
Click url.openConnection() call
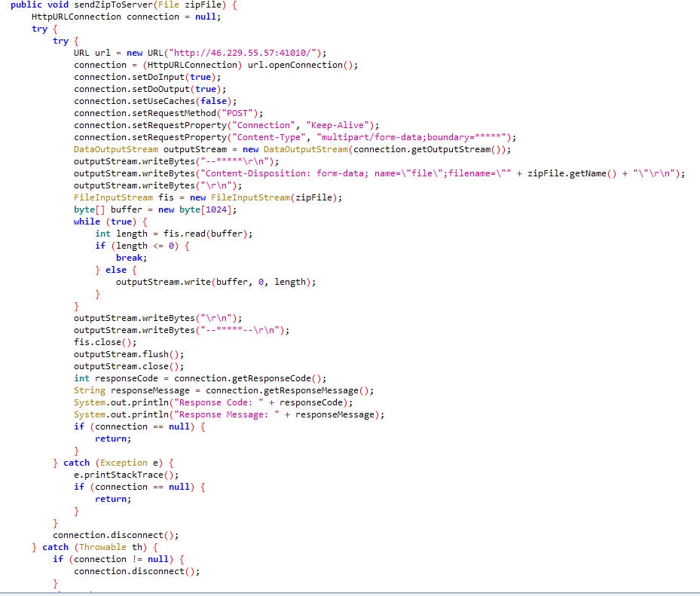300,65
